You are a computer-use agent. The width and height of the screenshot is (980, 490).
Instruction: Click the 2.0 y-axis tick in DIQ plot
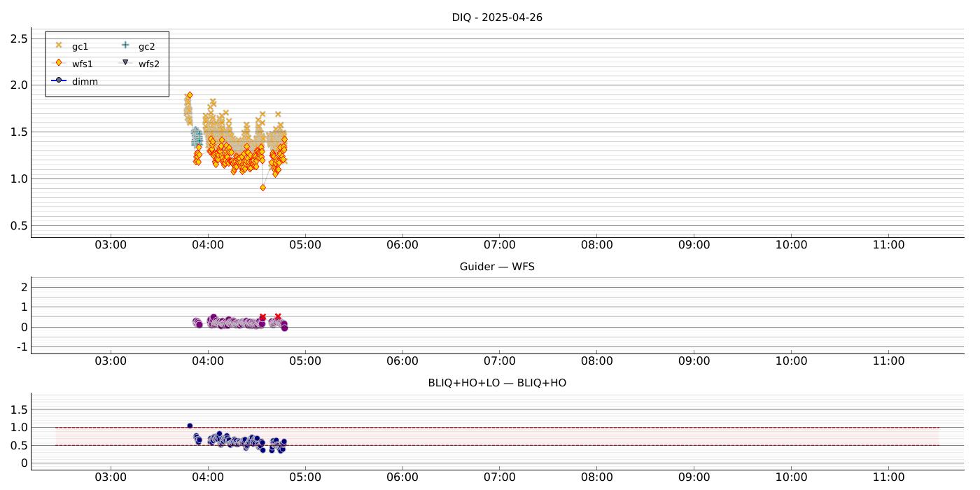[19, 85]
